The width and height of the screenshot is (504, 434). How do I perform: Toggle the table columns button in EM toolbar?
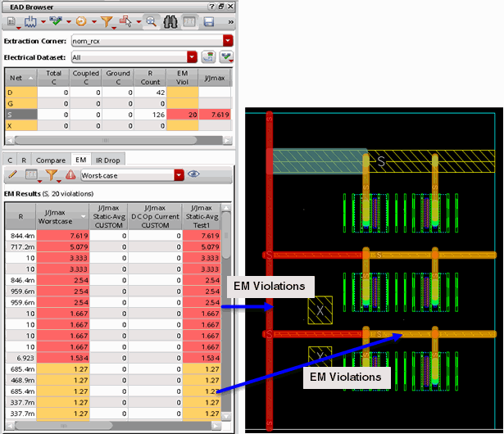pyautogui.click(x=30, y=174)
